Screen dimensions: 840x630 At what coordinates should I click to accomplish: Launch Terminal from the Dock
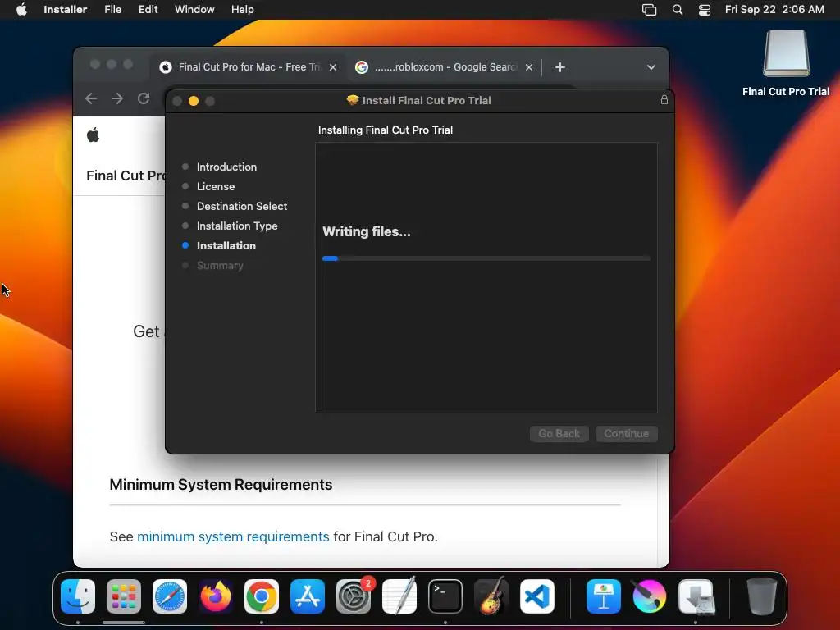(x=445, y=596)
